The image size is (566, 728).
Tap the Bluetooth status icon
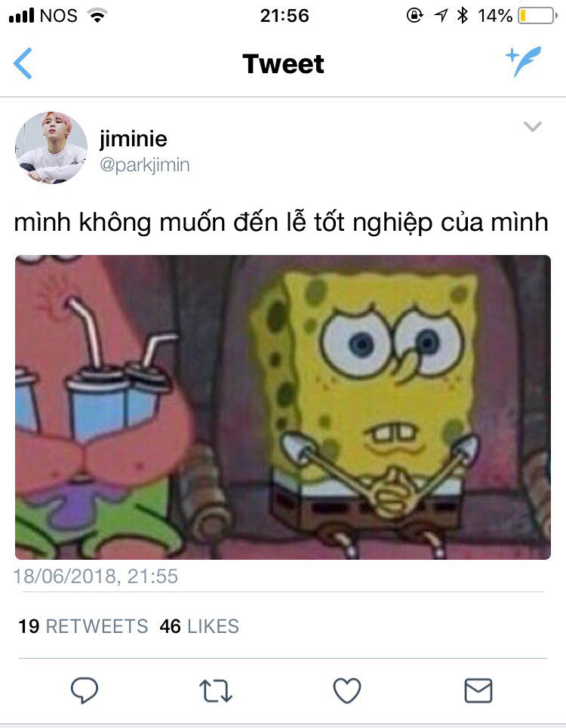[x=463, y=15]
